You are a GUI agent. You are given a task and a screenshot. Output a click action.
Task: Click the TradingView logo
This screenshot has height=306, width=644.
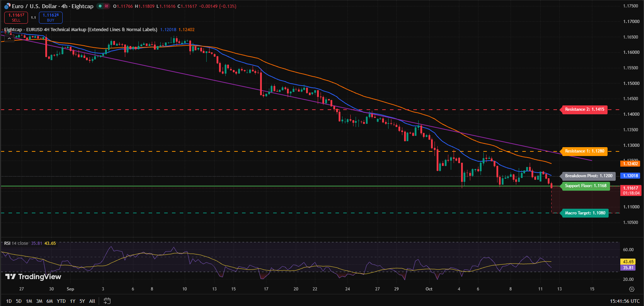(x=33, y=277)
